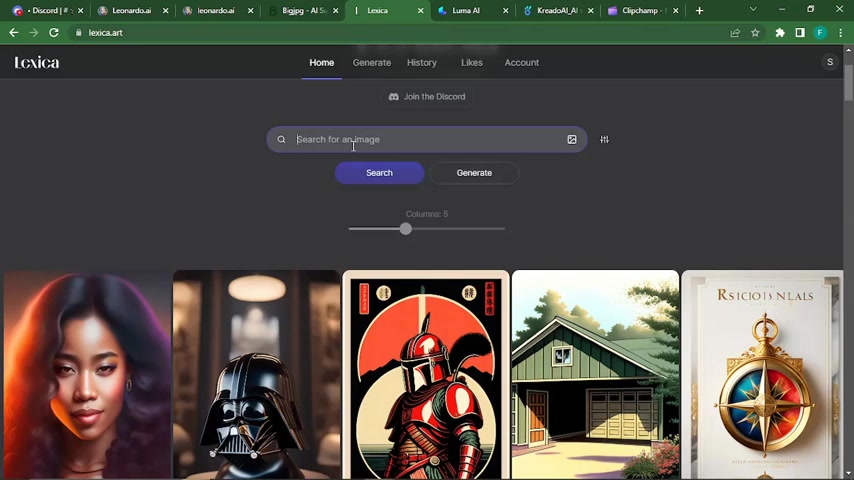Click the browser back arrow

point(14,33)
